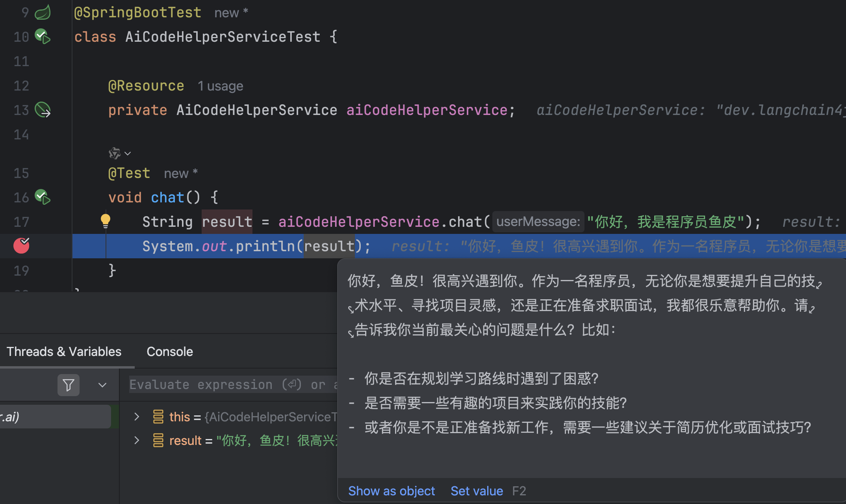Click the '1 usage' inlay hint
Image resolution: width=846 pixels, height=504 pixels.
[x=220, y=86]
